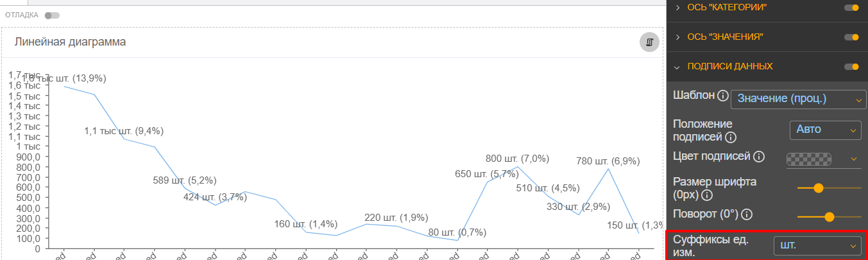Viewport: 868px width, 260px height.
Task: Turn off the Ось "Значения" switch
Action: 851,37
